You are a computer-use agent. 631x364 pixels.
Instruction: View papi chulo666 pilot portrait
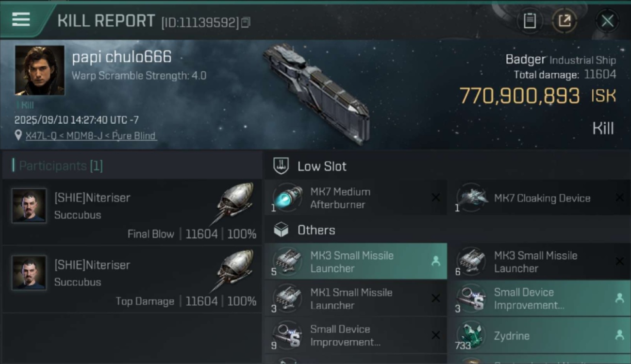tap(39, 70)
